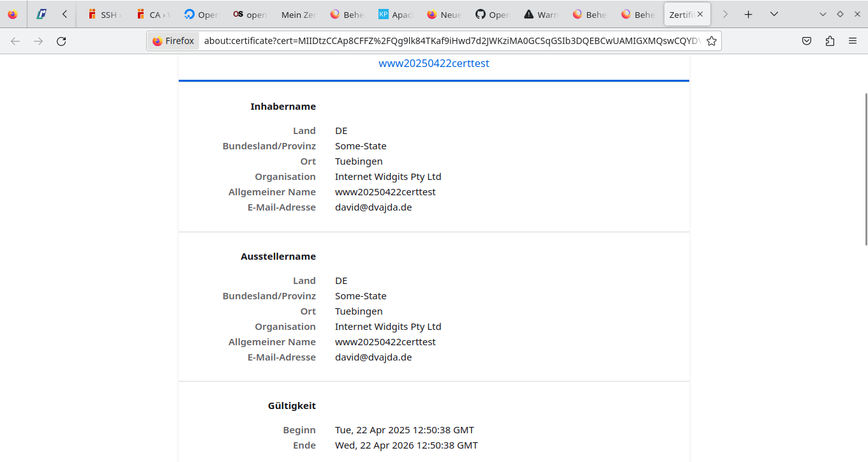
Task: Click the www20250422certtest certificate tab link
Action: (x=434, y=63)
